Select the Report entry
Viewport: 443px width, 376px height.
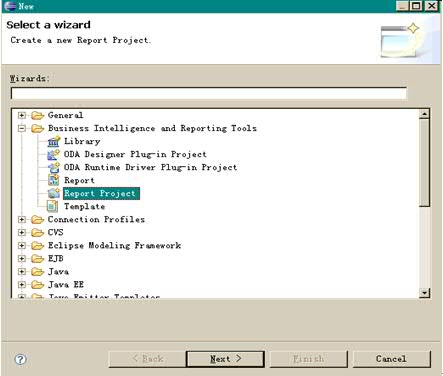(79, 180)
